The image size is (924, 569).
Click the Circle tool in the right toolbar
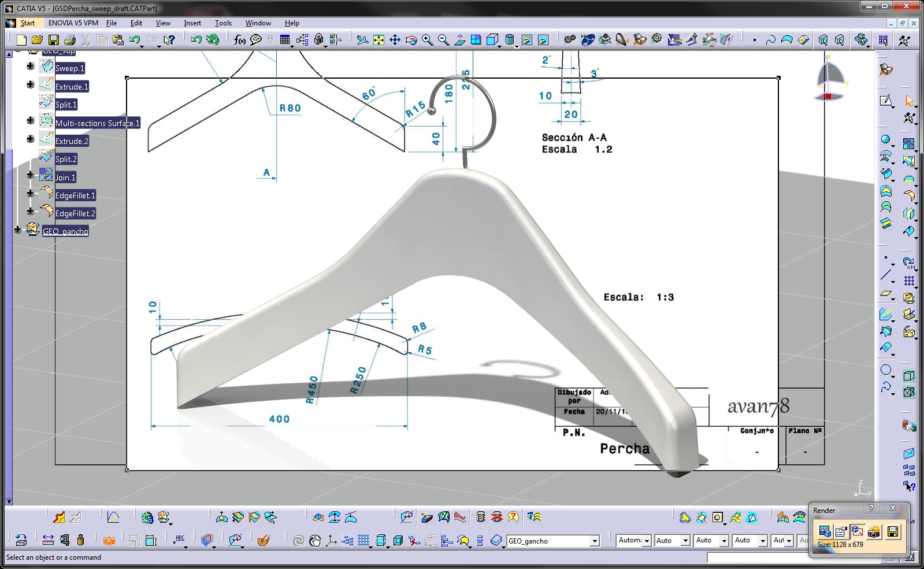886,370
